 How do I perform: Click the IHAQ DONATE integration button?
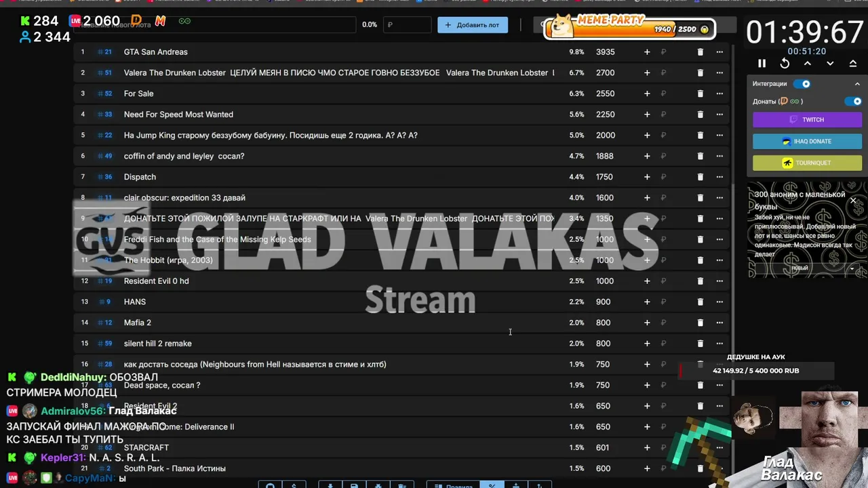[x=807, y=141]
